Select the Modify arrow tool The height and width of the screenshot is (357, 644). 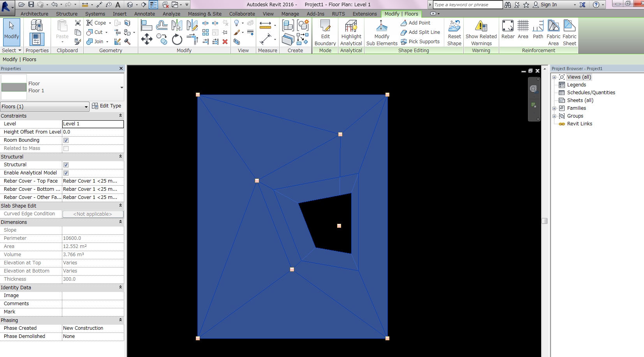(11, 32)
